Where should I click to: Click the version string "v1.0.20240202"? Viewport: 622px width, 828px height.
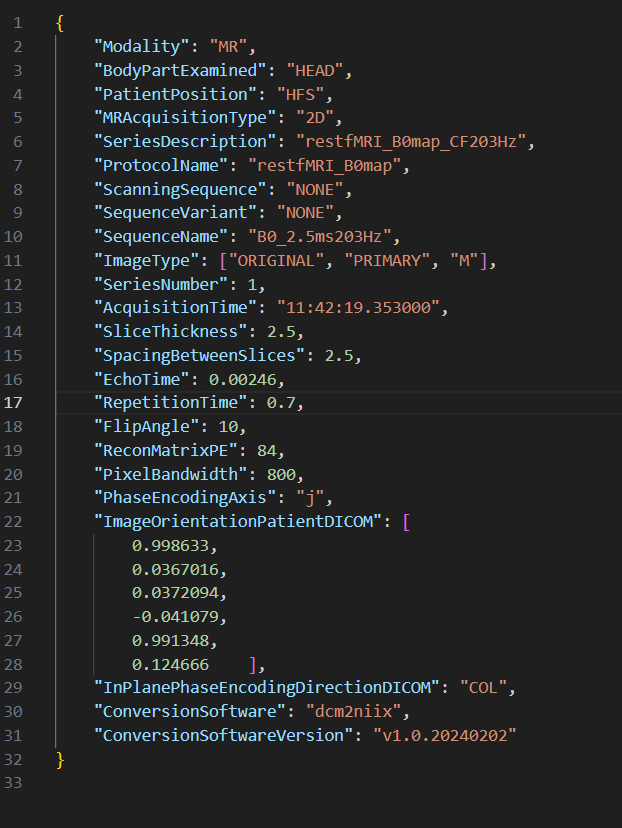click(444, 735)
